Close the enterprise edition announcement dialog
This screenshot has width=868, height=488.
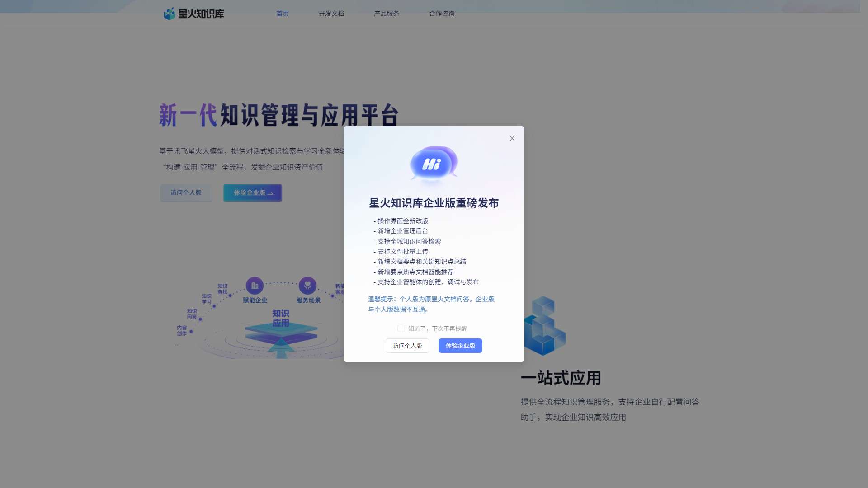(512, 138)
